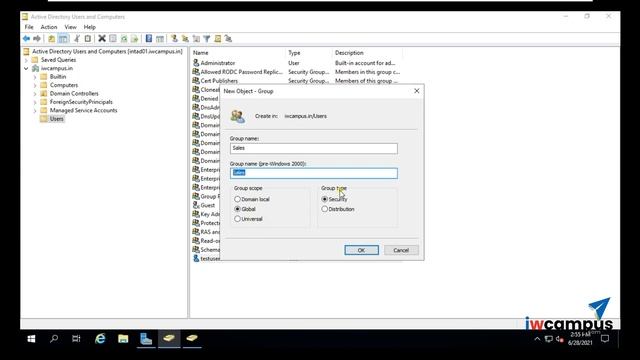
Task: Select the Cert Publishers row
Action: click(x=296, y=81)
